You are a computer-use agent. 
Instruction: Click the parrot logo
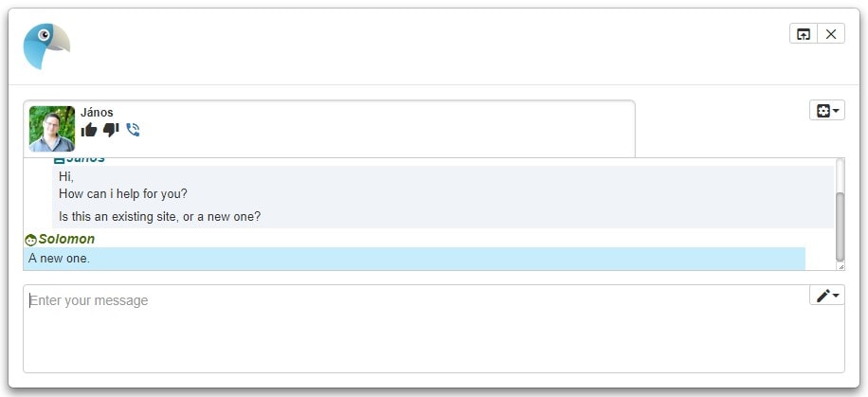coord(46,46)
